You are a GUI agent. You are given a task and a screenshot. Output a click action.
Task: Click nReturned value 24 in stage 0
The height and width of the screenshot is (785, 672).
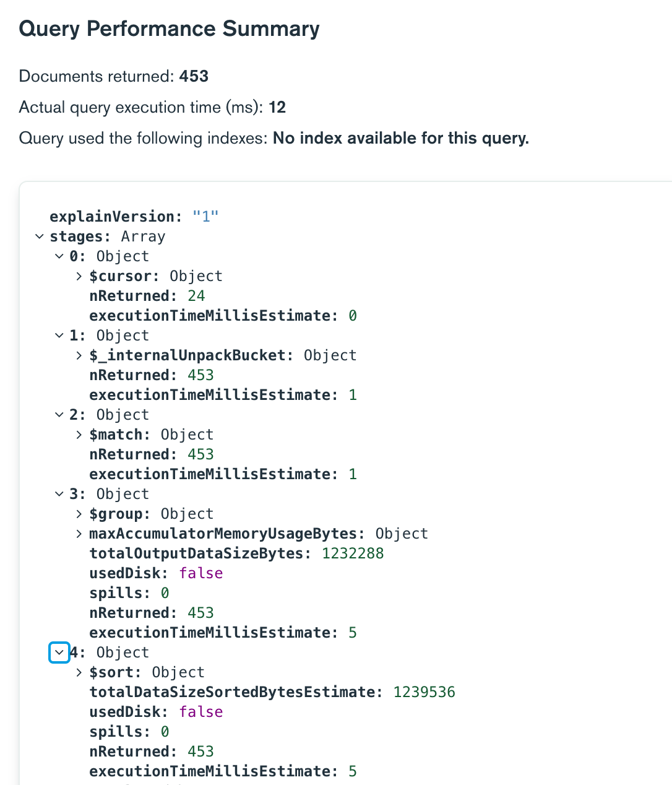pos(196,296)
